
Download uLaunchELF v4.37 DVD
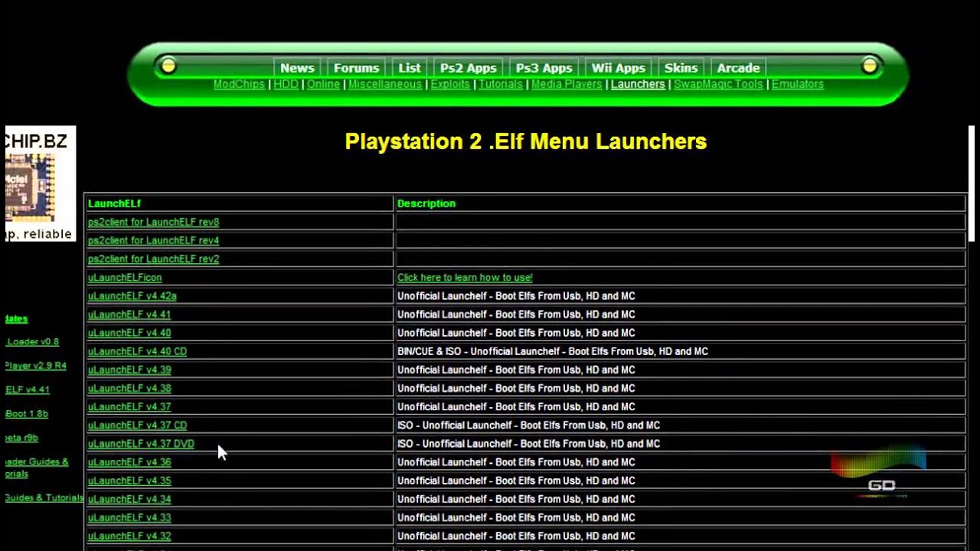[141, 444]
